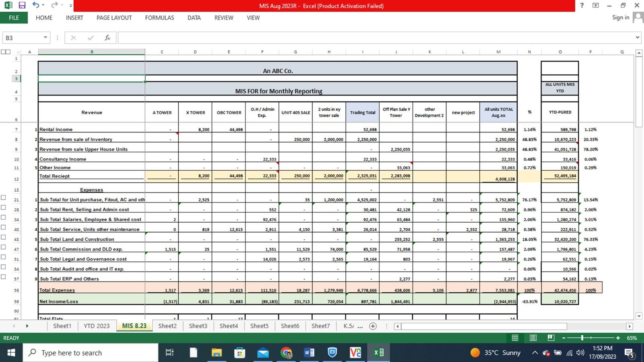Open the Windows Start menu

[11, 353]
